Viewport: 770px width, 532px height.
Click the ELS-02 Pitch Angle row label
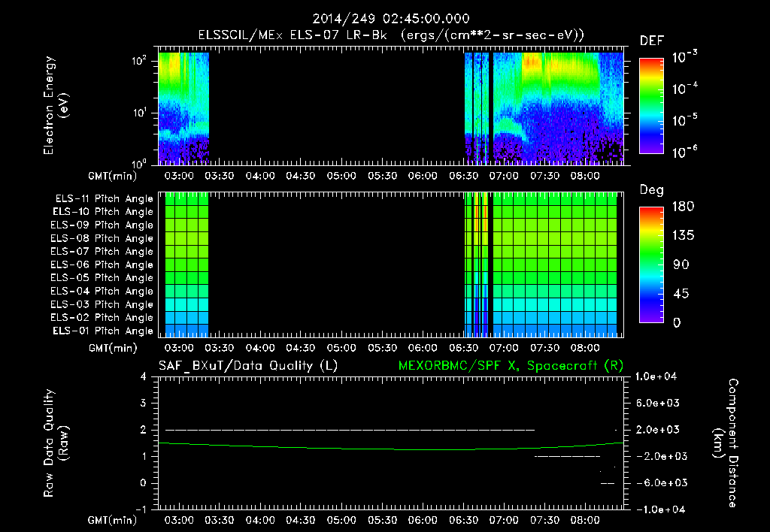point(102,318)
